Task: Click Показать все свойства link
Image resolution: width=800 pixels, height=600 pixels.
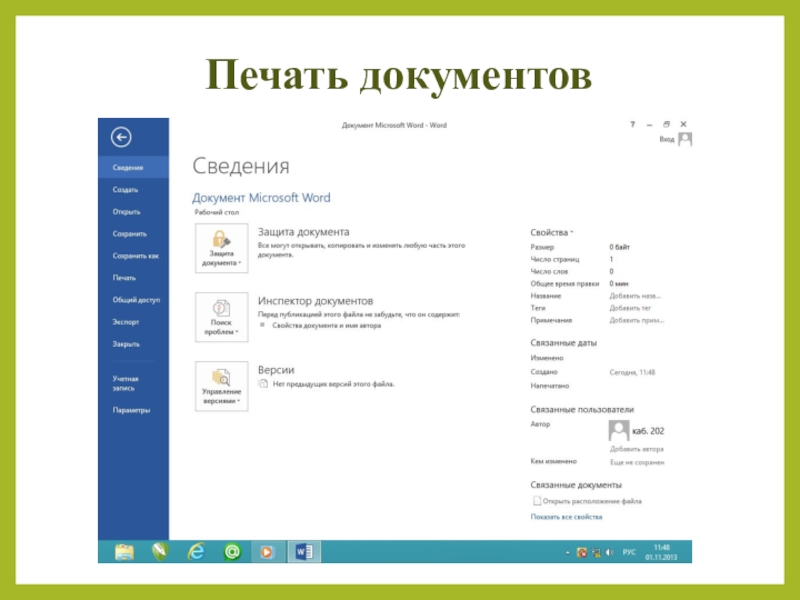Action: coord(566,517)
